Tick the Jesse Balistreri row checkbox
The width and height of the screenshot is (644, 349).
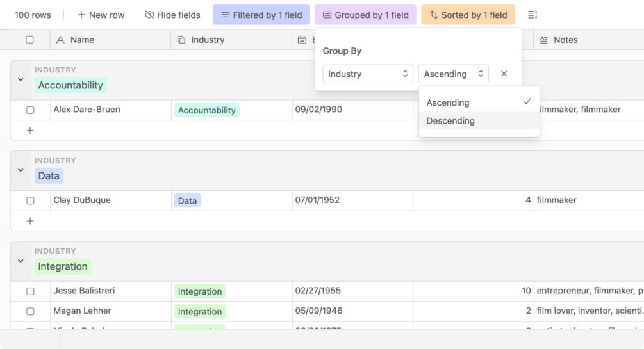(x=30, y=291)
